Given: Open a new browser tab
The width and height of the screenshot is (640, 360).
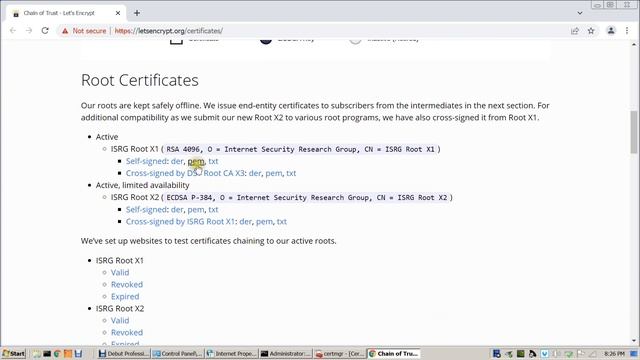Looking at the screenshot, I should point(137,13).
